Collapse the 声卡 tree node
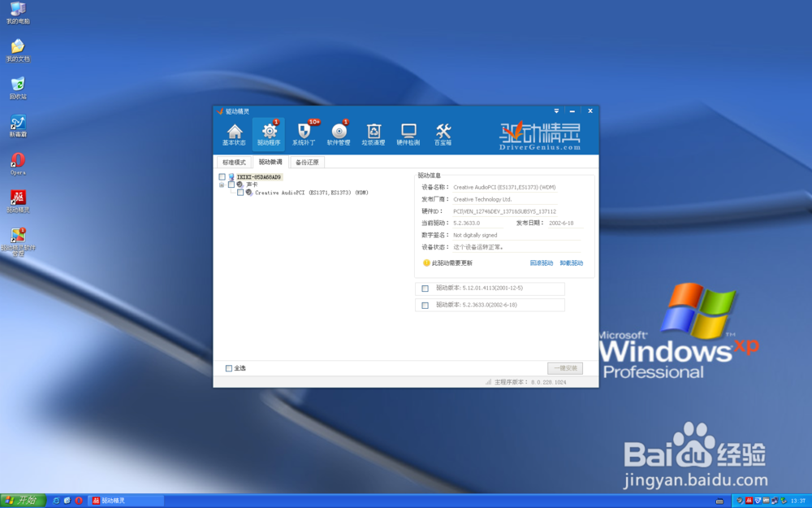 pos(222,185)
